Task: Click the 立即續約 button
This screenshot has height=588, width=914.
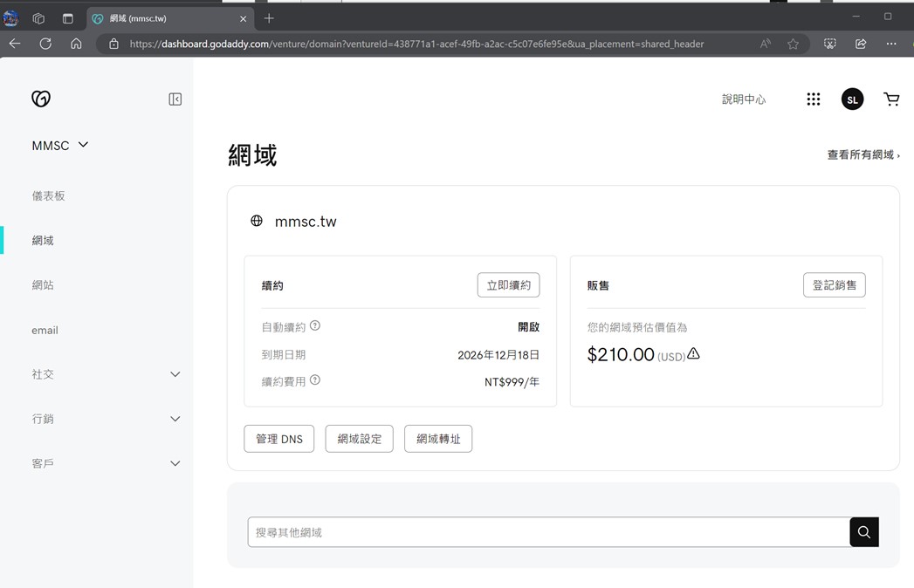Action: 508,285
